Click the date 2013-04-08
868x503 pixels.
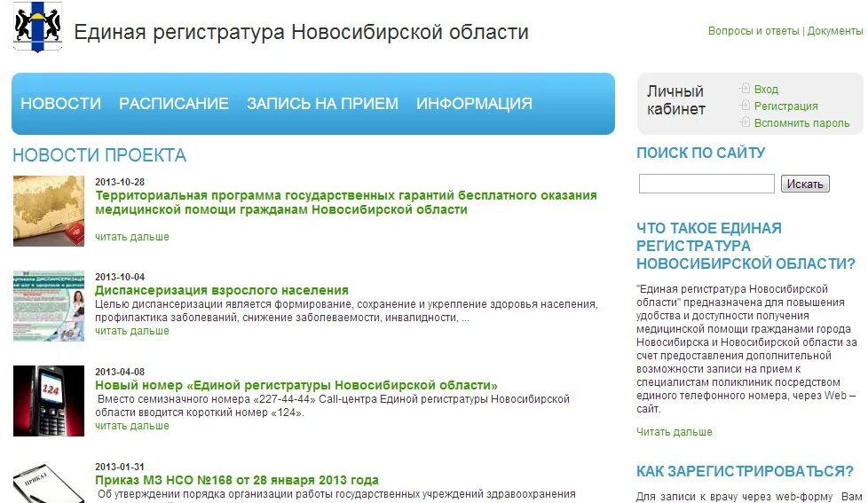pyautogui.click(x=120, y=372)
